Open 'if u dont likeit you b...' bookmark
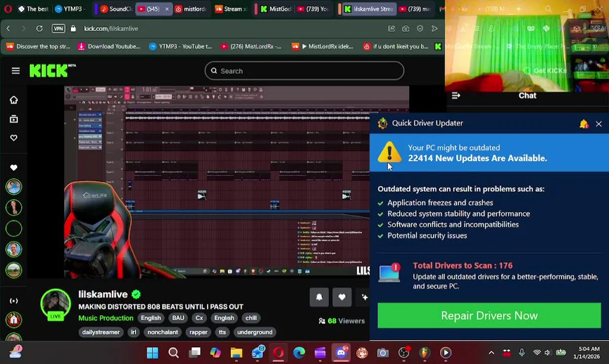The width and height of the screenshot is (609, 364). click(x=396, y=47)
